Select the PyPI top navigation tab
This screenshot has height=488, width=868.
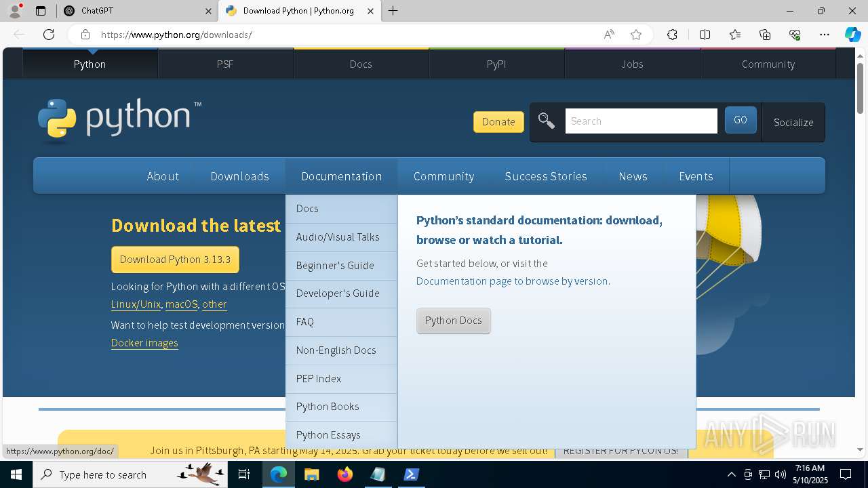[x=496, y=64]
